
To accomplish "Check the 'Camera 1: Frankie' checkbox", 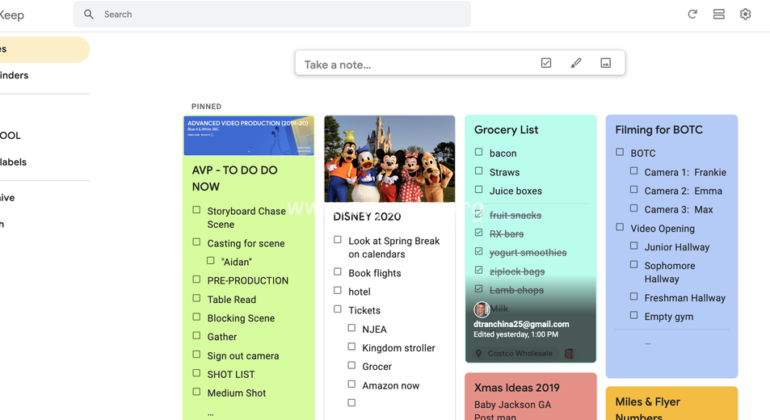I will (634, 171).
